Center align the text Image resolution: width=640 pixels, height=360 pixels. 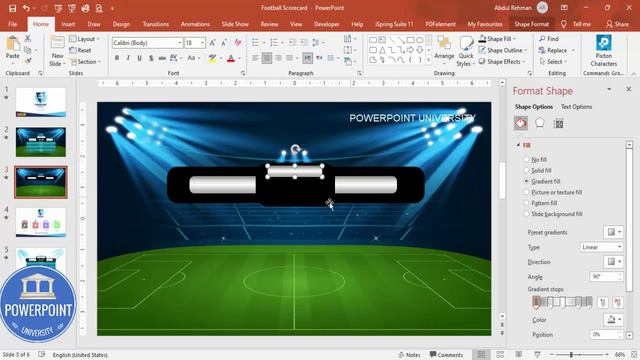[267, 58]
